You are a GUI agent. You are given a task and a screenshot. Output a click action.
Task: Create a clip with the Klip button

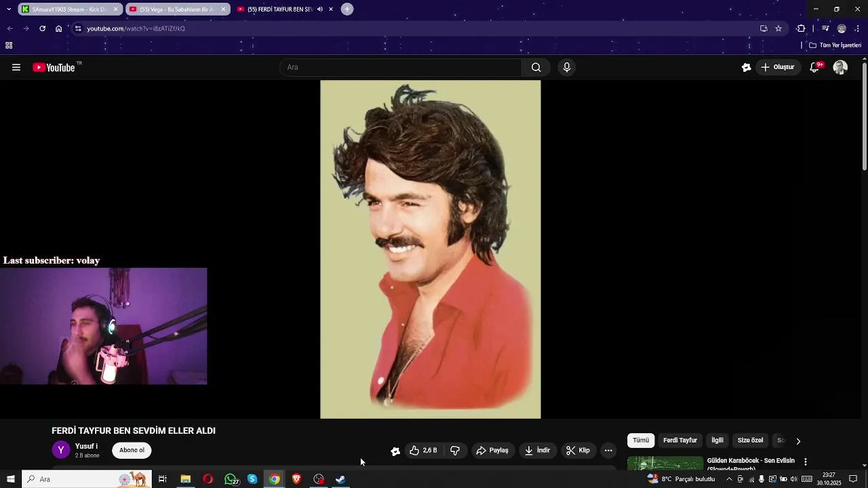(x=578, y=451)
